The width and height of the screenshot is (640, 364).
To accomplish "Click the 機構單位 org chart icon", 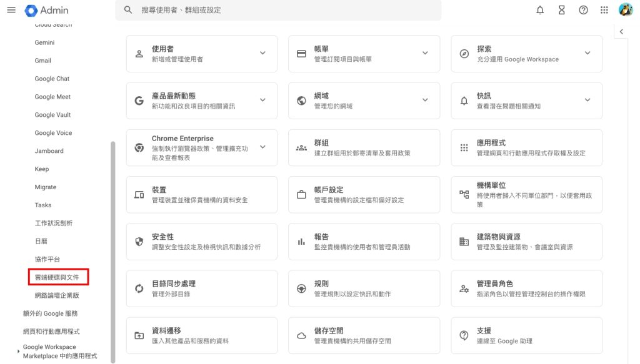I will [464, 194].
